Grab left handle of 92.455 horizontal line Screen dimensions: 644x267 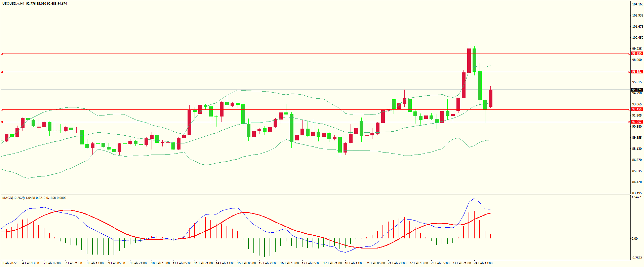pos(2,109)
